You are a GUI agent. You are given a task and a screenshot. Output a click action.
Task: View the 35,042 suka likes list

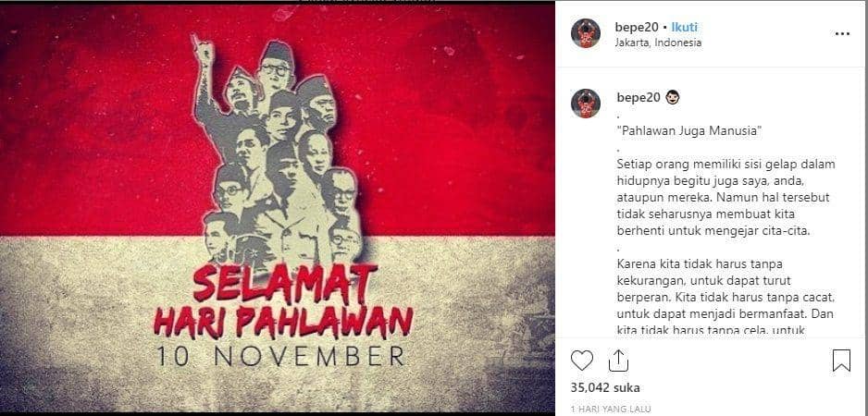[604, 387]
